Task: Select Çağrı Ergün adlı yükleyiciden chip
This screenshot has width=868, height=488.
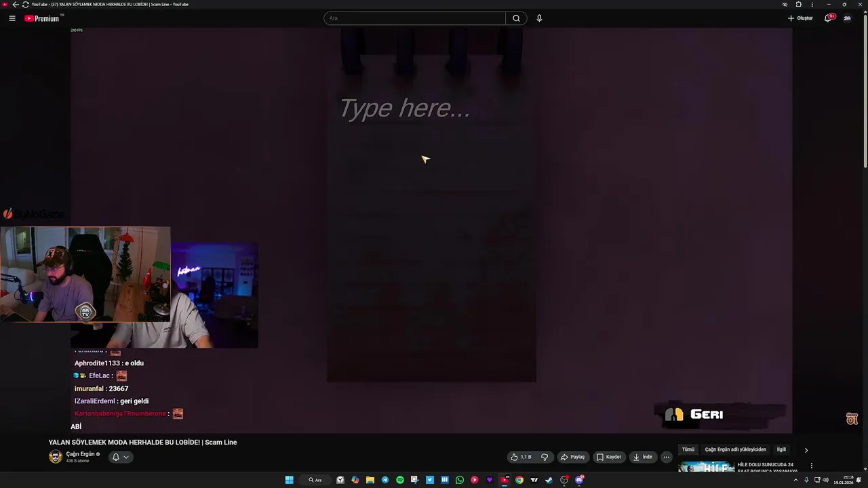Action: (x=736, y=449)
